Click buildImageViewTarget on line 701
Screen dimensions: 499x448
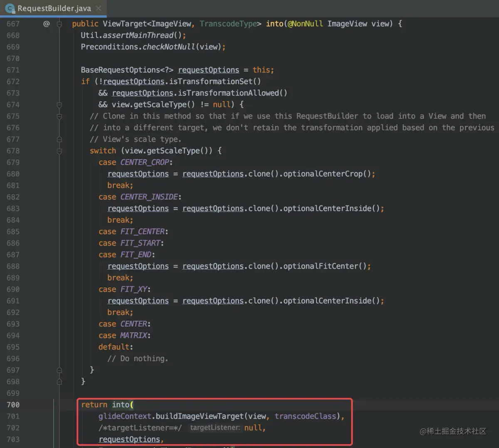pos(200,416)
